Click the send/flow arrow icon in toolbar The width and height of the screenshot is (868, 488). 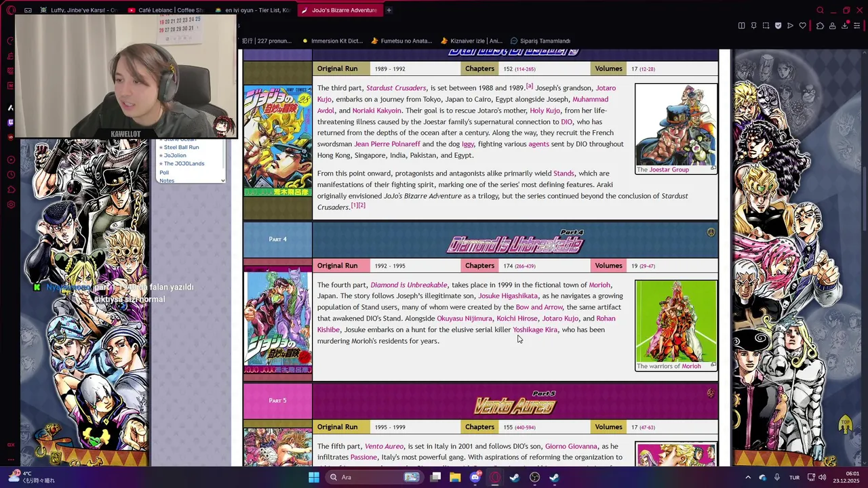pyautogui.click(x=790, y=26)
